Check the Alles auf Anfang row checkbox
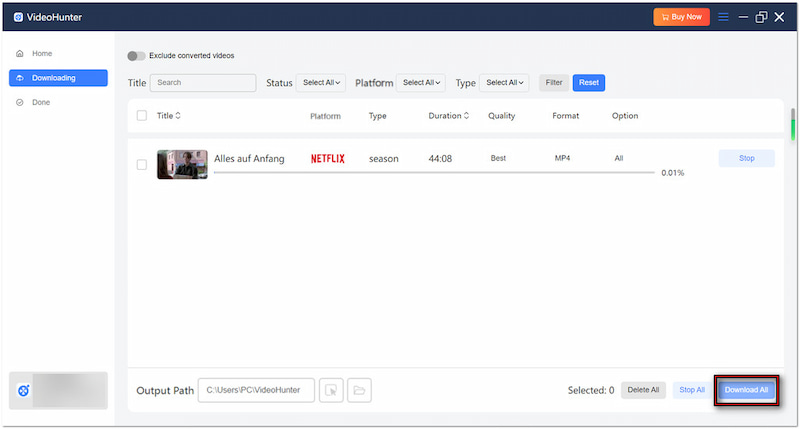 141,164
